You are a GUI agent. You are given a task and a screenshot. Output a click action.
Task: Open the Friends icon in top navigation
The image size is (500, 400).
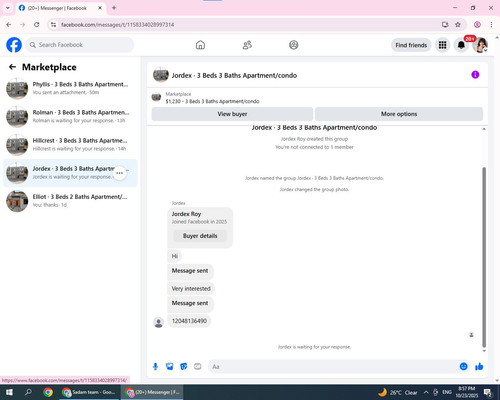[x=247, y=45]
